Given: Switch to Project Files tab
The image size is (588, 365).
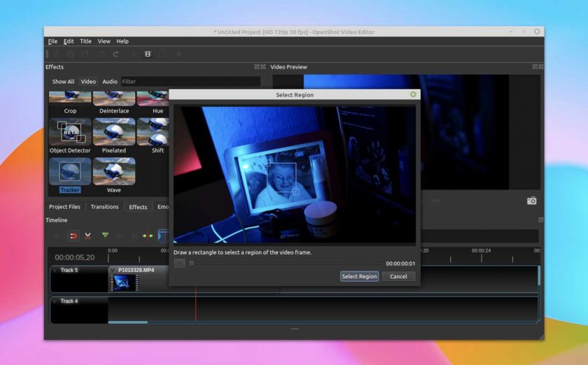Looking at the screenshot, I should [64, 207].
